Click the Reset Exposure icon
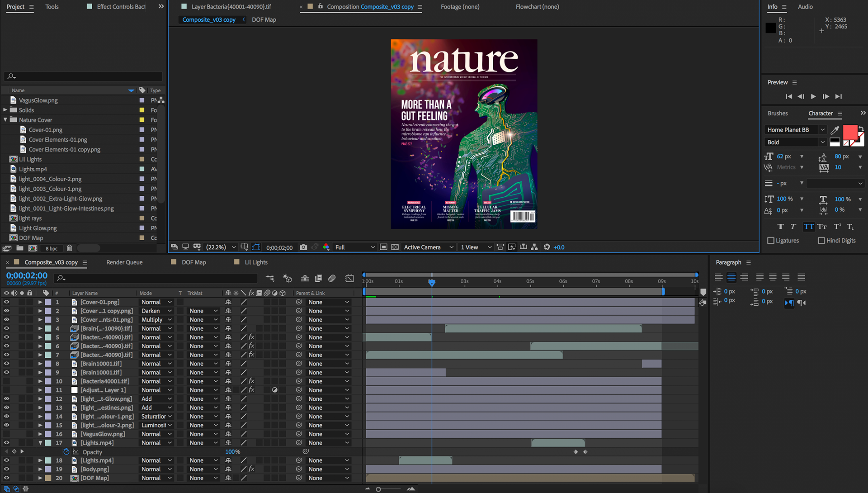This screenshot has height=493, width=868. (547, 247)
